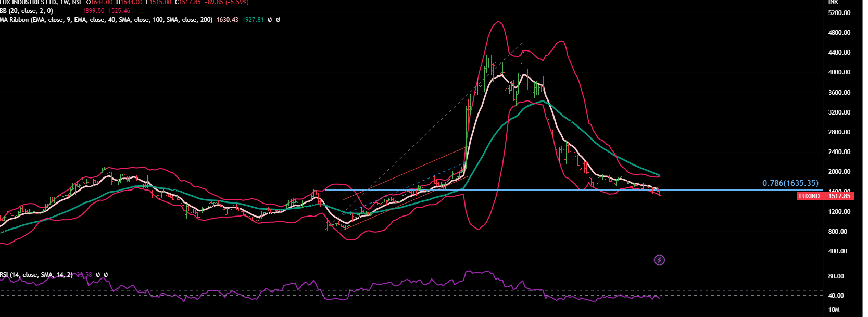
Task: Click the 10M volume axis label
Action: (x=834, y=310)
